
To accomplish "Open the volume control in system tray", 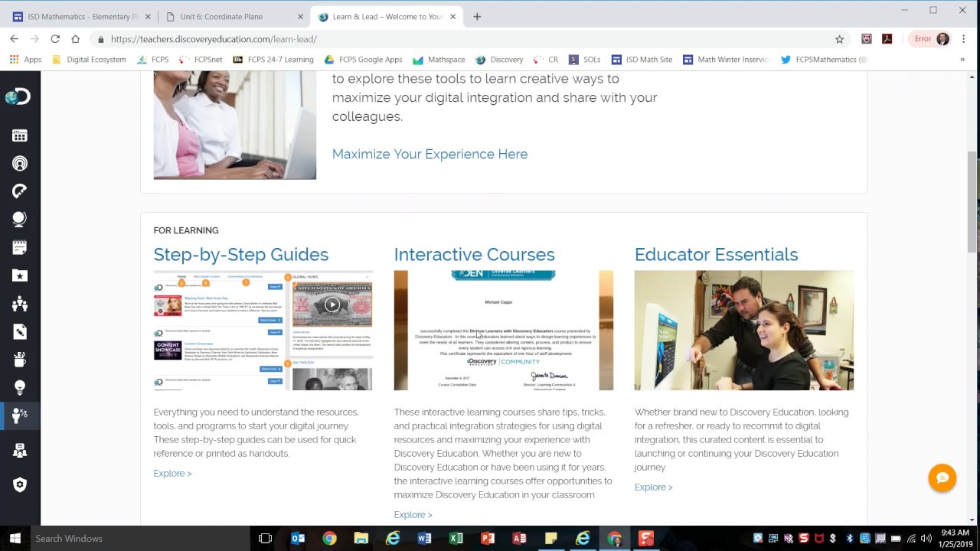I will [x=926, y=539].
